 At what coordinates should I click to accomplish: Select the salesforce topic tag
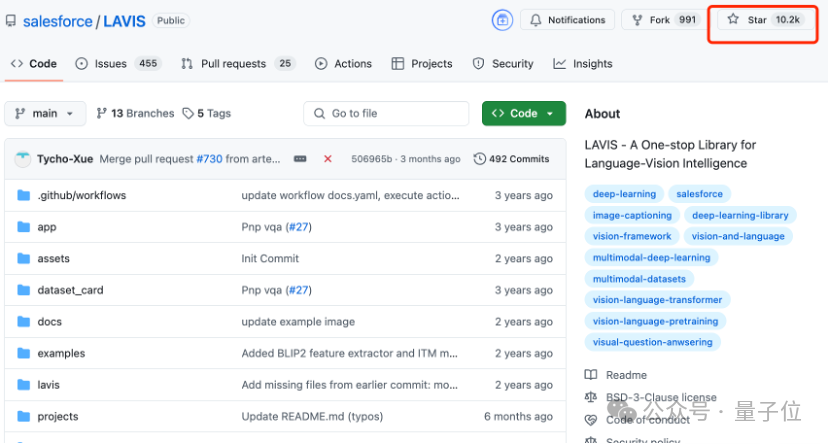[x=699, y=194]
